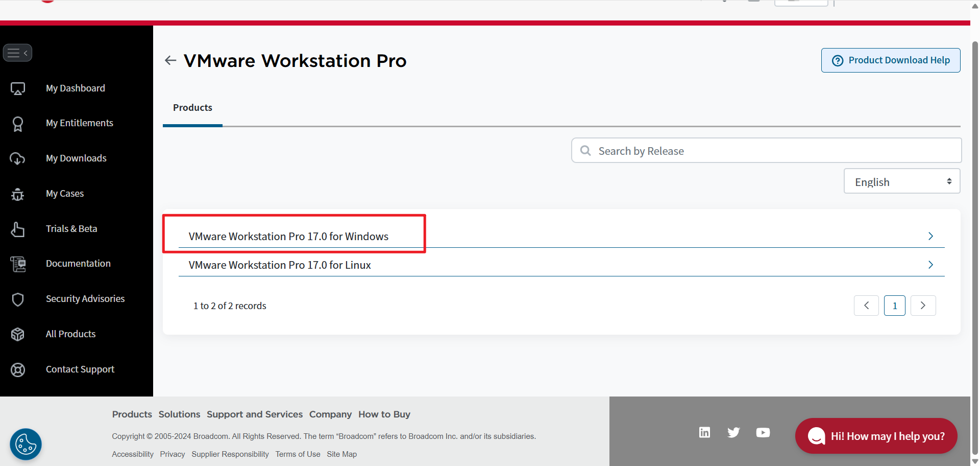The height and width of the screenshot is (466, 980).
Task: Open My Dashboard menu item
Action: pyautogui.click(x=76, y=88)
